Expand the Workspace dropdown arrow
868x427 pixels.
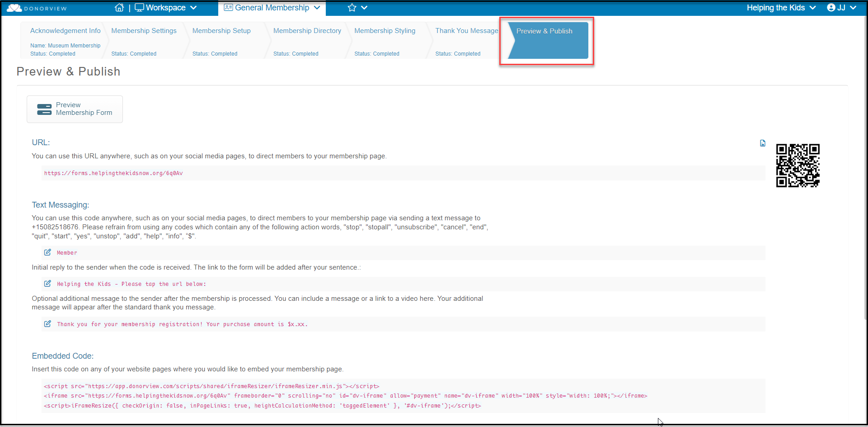click(193, 8)
